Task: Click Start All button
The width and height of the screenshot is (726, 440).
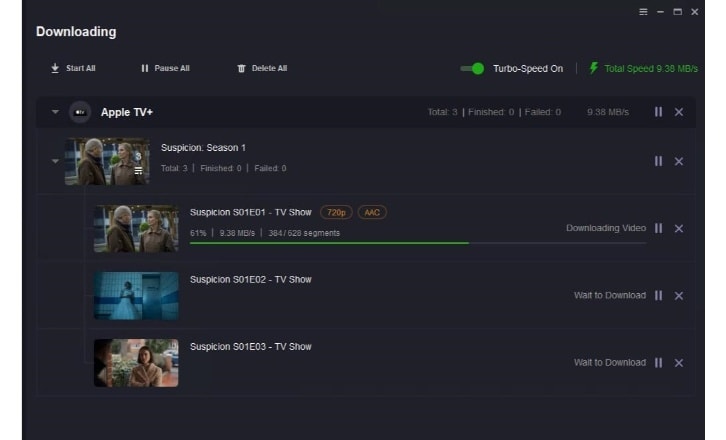Action: point(73,68)
